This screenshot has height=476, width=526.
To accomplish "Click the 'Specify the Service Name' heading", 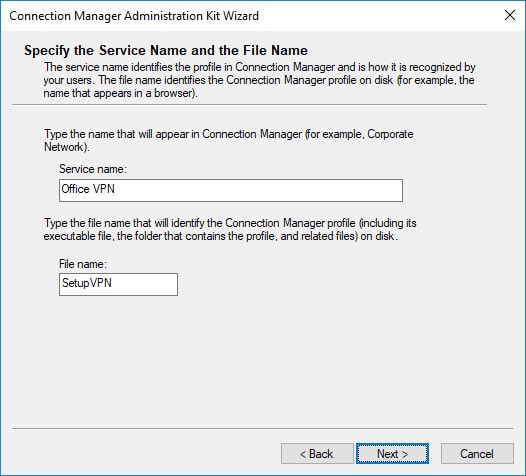I will (x=166, y=50).
